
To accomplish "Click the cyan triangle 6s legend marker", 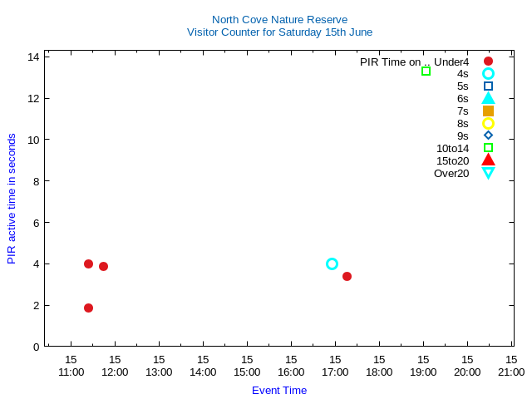I will 488,98.
